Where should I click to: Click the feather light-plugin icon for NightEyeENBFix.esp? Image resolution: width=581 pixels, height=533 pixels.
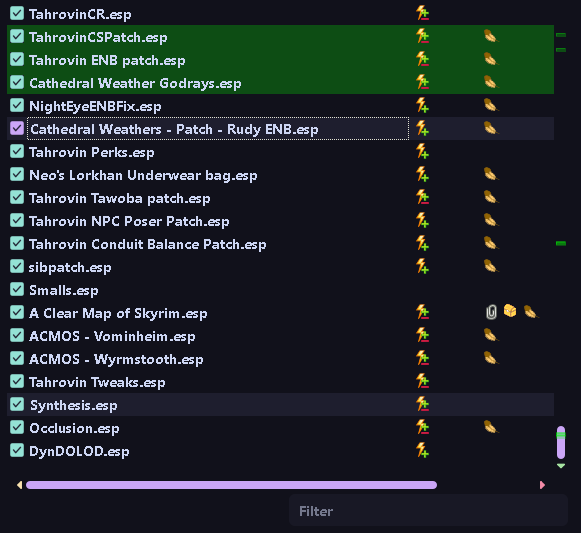pyautogui.click(x=491, y=106)
